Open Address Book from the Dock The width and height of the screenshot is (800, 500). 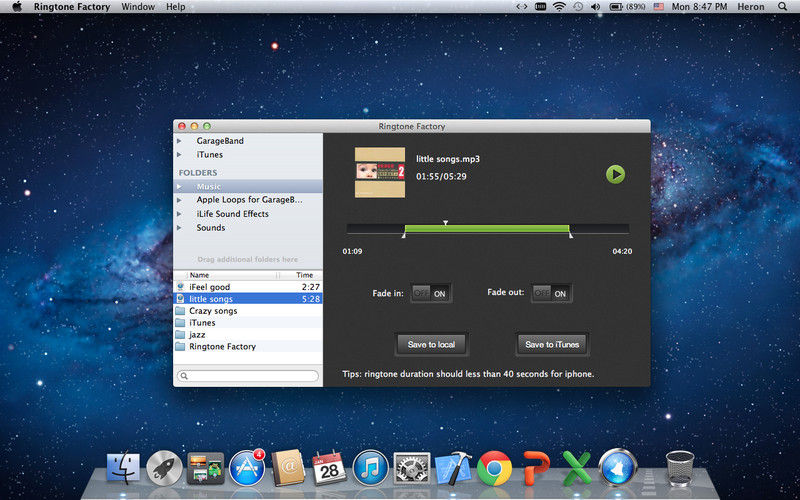point(288,468)
